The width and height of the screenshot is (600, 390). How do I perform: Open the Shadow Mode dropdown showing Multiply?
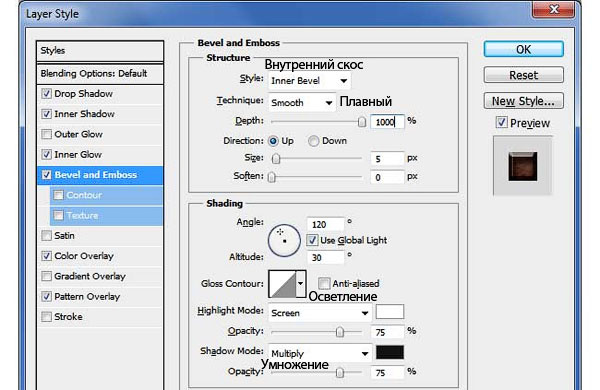pos(320,353)
